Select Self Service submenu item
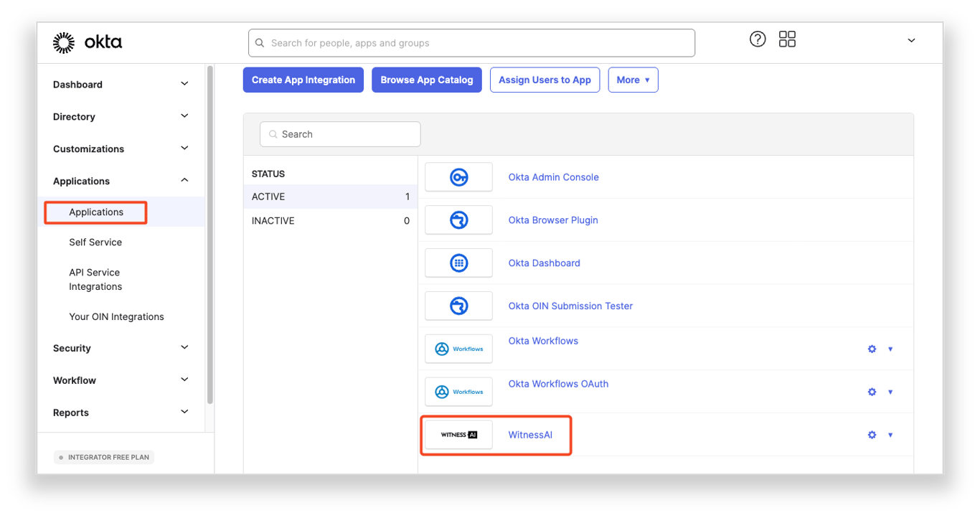Screen dimensions: 980x518 click(x=95, y=242)
